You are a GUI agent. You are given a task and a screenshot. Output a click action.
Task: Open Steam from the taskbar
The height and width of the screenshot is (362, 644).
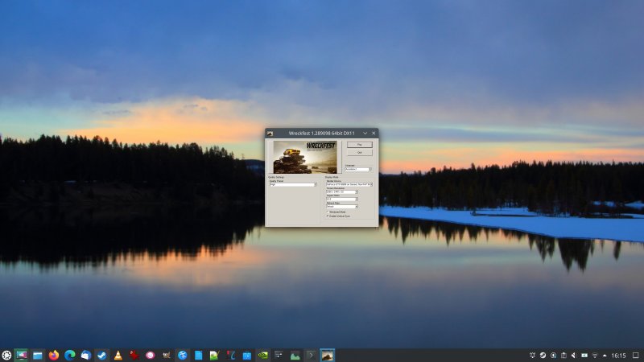[x=102, y=355]
